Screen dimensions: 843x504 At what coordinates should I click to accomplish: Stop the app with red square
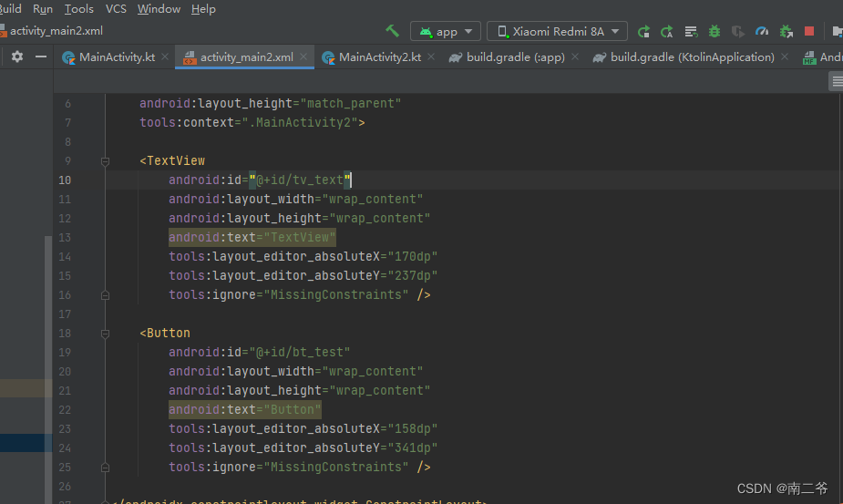pos(809,31)
